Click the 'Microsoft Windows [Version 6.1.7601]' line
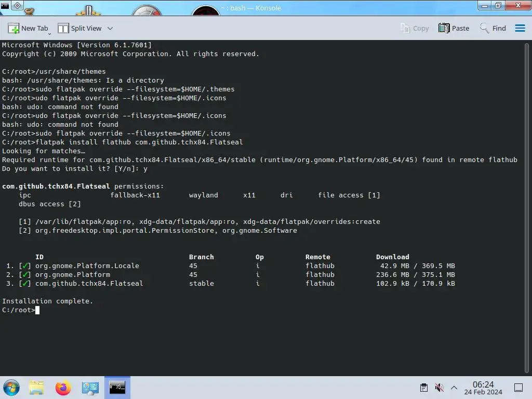The height and width of the screenshot is (399, 532). (x=77, y=46)
